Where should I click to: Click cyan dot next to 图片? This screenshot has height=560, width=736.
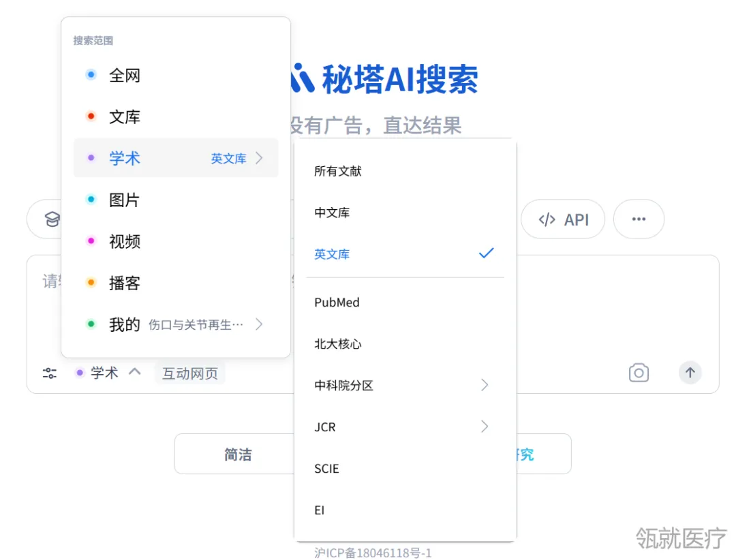(x=91, y=200)
